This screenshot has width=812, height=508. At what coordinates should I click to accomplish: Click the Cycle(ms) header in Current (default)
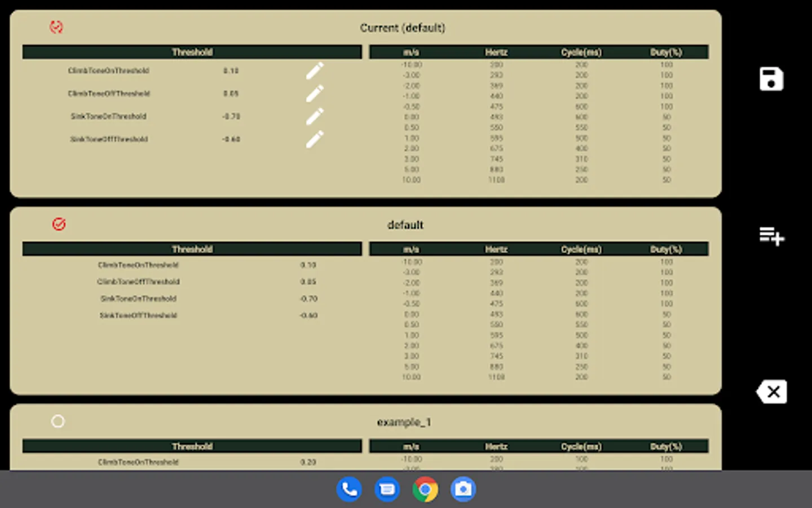(x=581, y=52)
